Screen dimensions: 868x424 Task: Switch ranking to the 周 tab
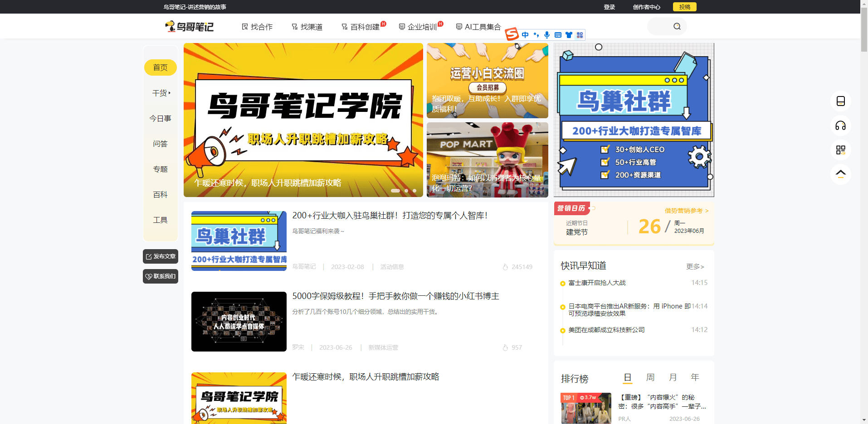[x=650, y=377]
